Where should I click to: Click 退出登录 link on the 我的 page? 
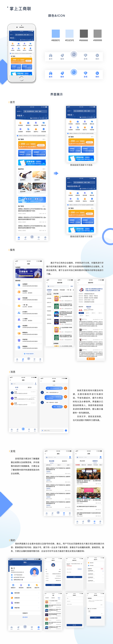pos(25,617)
